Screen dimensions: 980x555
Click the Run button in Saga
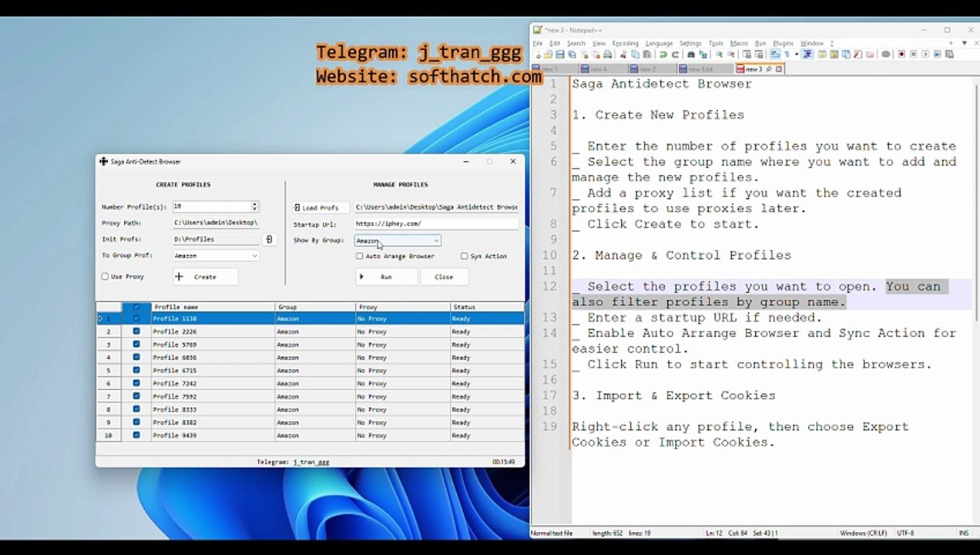click(x=386, y=277)
